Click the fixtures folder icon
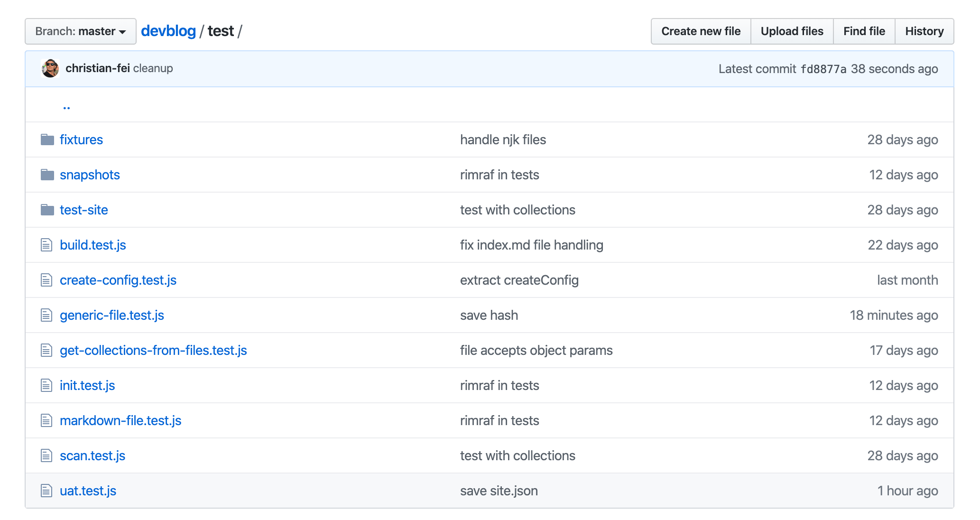Image resolution: width=980 pixels, height=520 pixels. [x=46, y=139]
